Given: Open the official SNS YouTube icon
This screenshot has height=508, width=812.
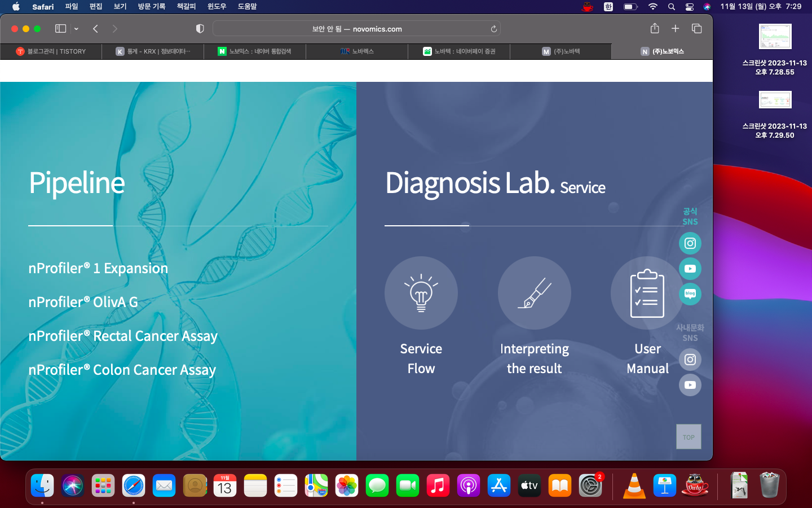Looking at the screenshot, I should (x=690, y=269).
